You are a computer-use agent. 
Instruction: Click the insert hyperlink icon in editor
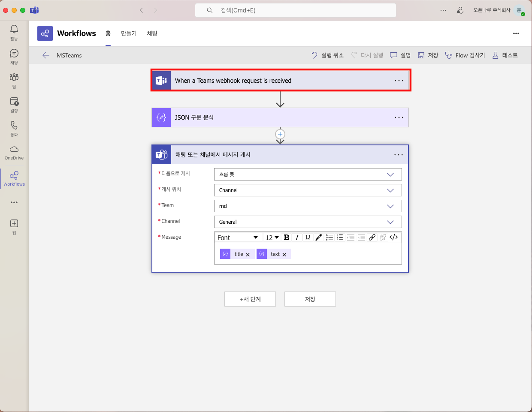tap(372, 238)
